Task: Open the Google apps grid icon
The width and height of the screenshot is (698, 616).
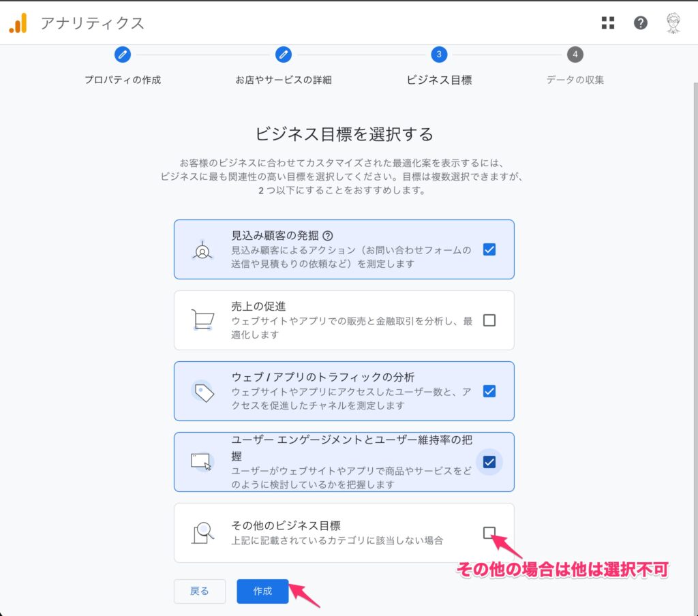Action: 607,23
